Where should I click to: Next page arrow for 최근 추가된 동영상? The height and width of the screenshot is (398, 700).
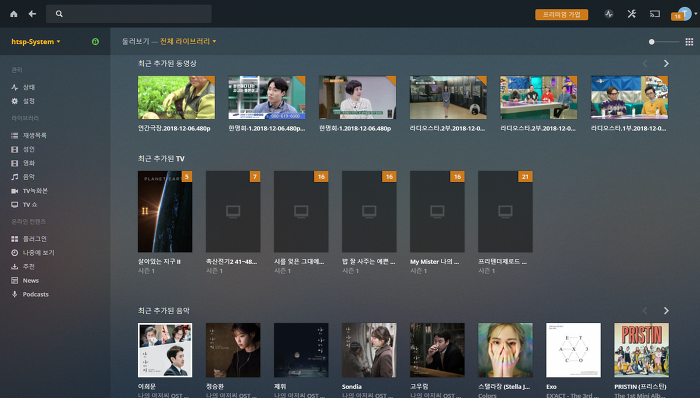(666, 63)
